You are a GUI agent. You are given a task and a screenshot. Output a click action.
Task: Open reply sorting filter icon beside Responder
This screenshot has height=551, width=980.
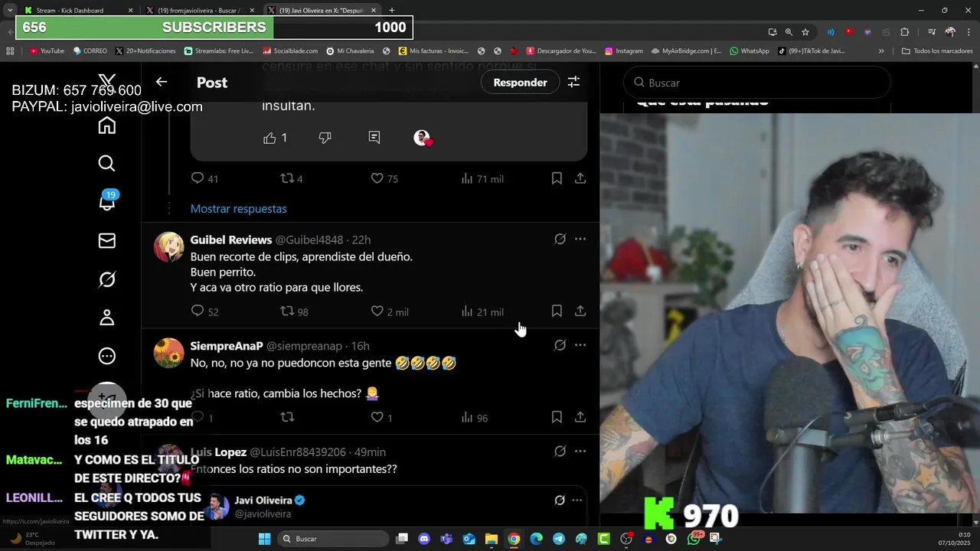[573, 82]
